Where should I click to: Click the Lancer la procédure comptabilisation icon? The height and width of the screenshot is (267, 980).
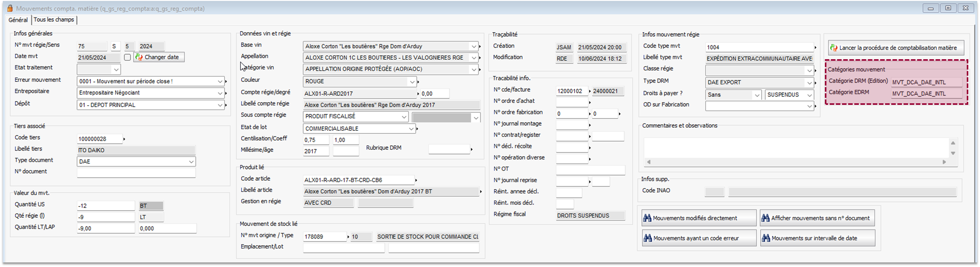[833, 47]
